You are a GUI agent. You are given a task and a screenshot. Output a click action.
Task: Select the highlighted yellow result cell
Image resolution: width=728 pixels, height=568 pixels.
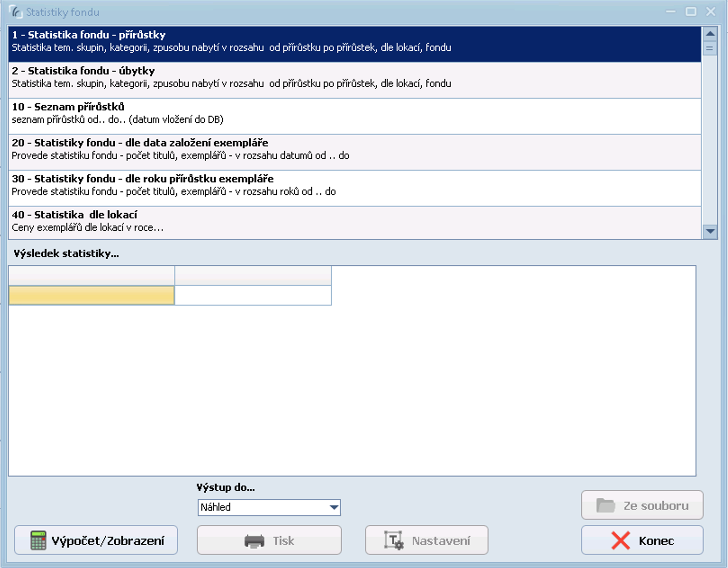91,295
